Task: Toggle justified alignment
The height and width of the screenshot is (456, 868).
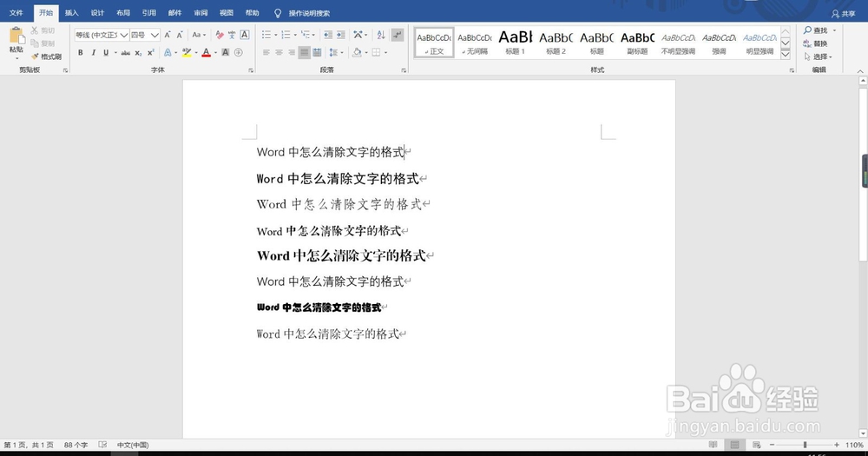Action: click(x=304, y=53)
